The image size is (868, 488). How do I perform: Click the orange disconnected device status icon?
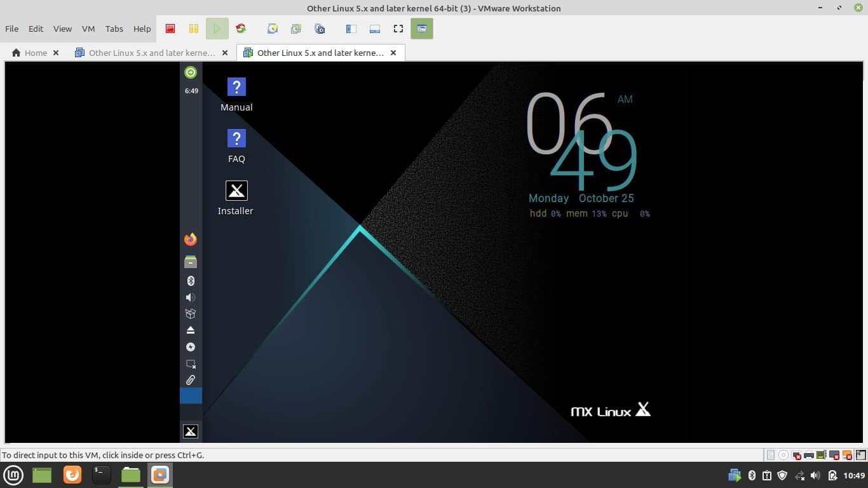coord(846,455)
